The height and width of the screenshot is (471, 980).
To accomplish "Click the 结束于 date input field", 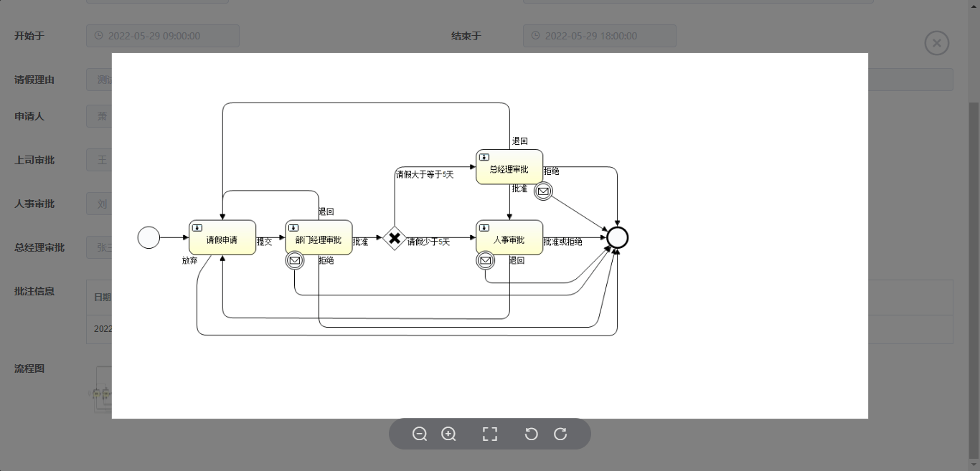I will pyautogui.click(x=600, y=36).
